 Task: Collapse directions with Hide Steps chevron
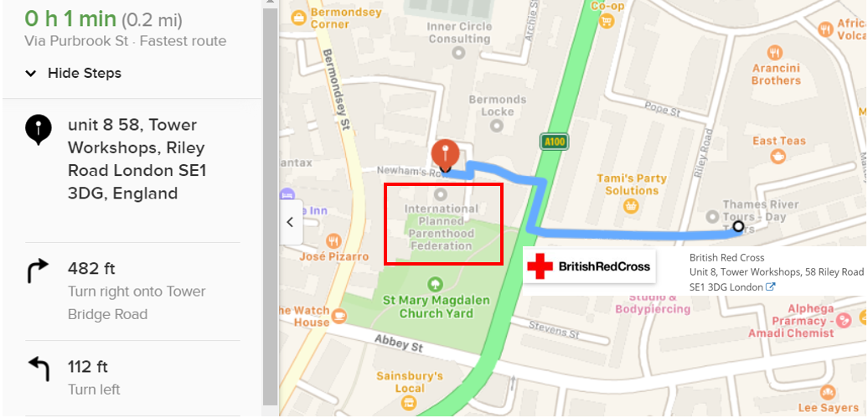click(x=32, y=74)
